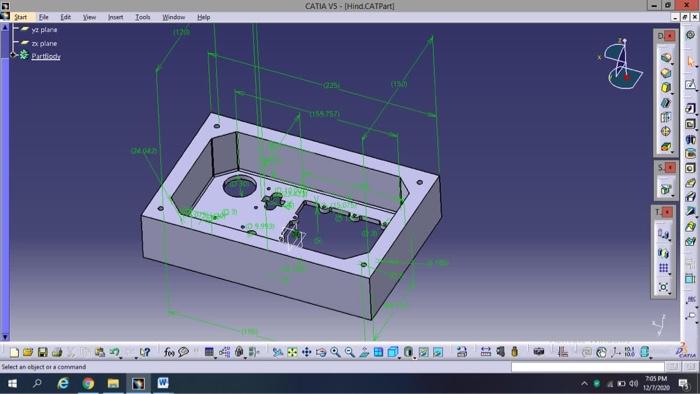The width and height of the screenshot is (700, 394).
Task: Click the Pocket tool icon
Action: click(691, 124)
